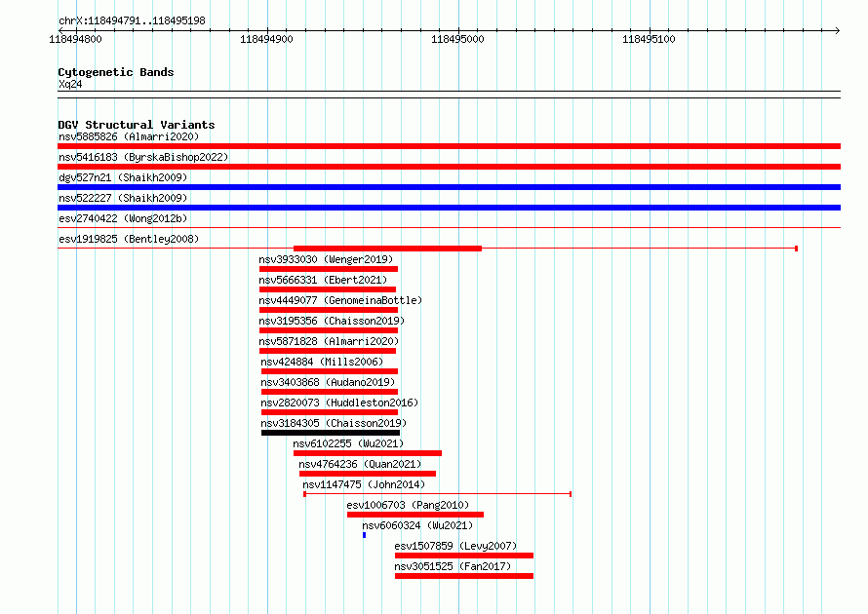Click the red bar under nsv3933030
The image size is (868, 614).
(x=329, y=269)
